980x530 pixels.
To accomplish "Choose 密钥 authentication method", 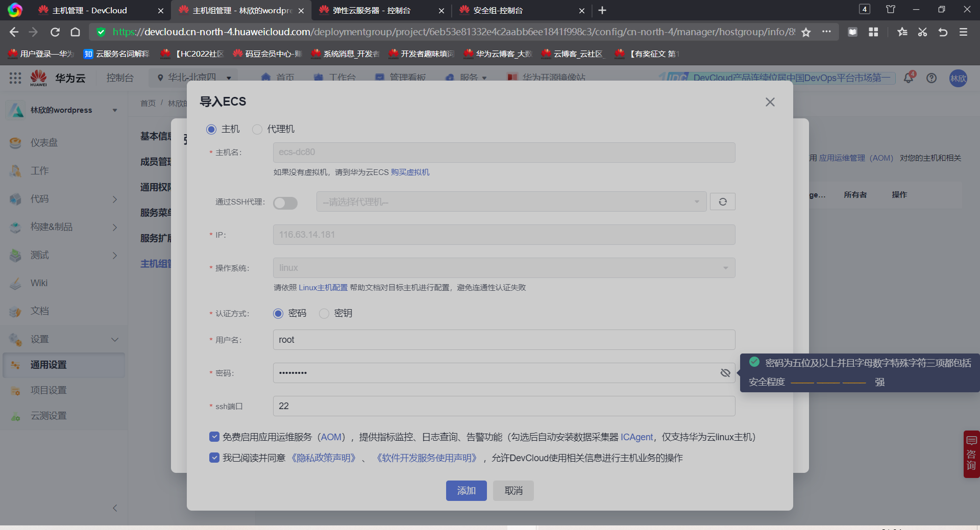I will [x=324, y=313].
